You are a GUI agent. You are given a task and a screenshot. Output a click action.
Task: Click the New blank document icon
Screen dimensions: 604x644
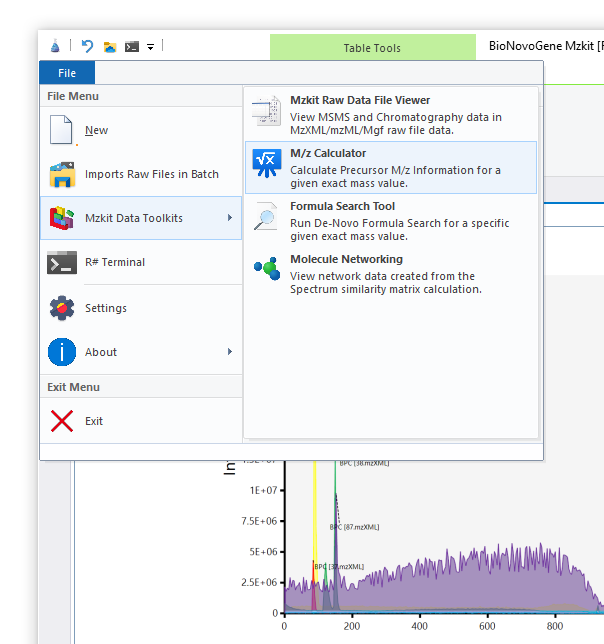pyautogui.click(x=61, y=130)
